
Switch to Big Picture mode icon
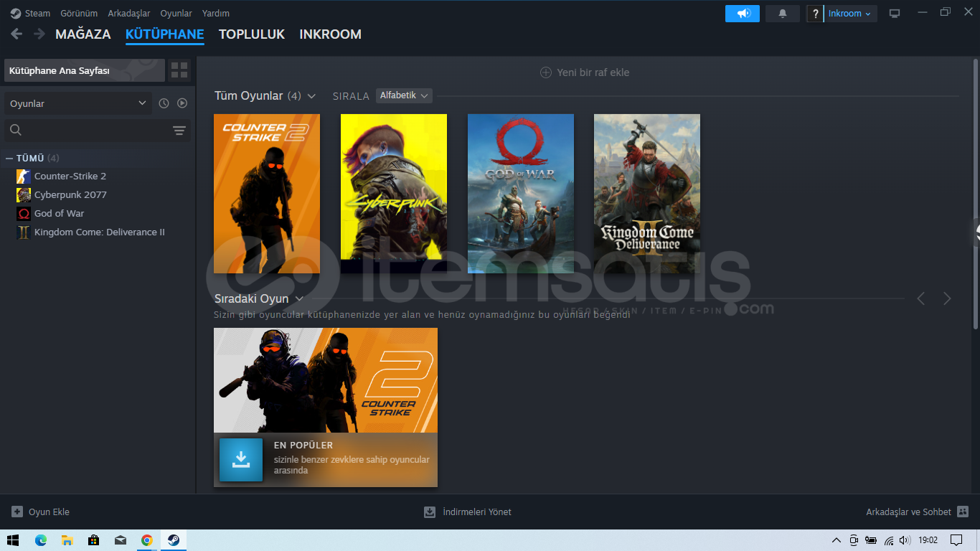[x=895, y=14]
